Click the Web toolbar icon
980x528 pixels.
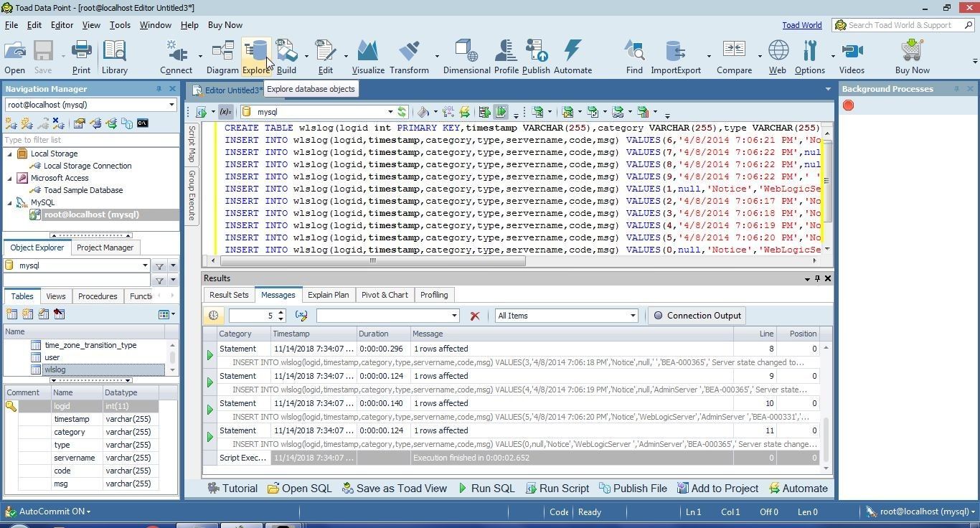pyautogui.click(x=778, y=57)
